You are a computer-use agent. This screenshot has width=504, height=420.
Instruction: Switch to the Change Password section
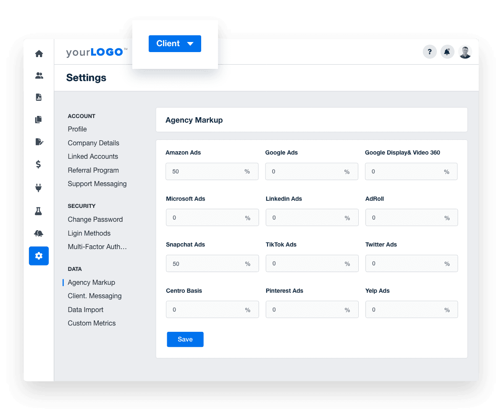95,219
